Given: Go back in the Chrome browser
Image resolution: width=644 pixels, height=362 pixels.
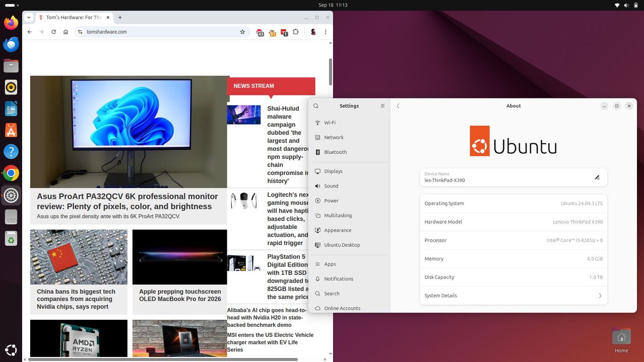Looking at the screenshot, I should [x=30, y=32].
